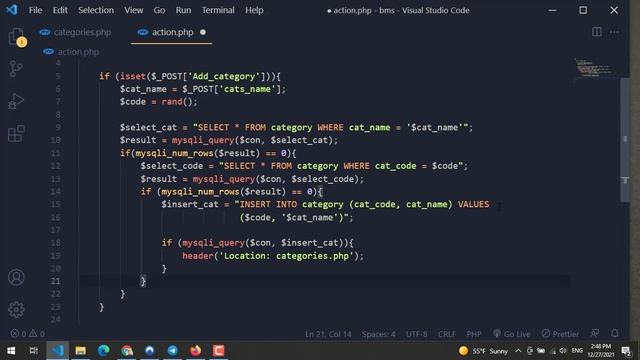Switch to the categories.php tab
640x360 pixels.
coord(76,32)
